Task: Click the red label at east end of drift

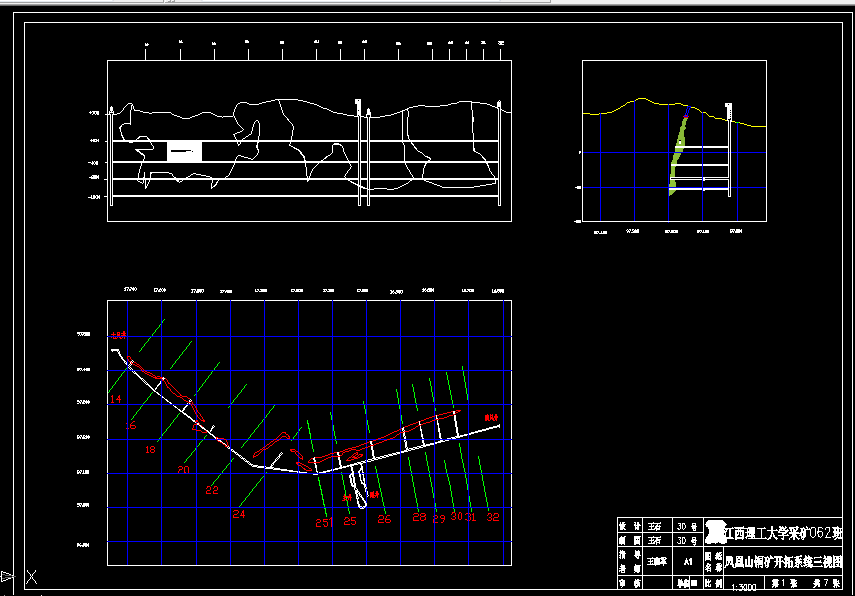Action: (x=491, y=417)
